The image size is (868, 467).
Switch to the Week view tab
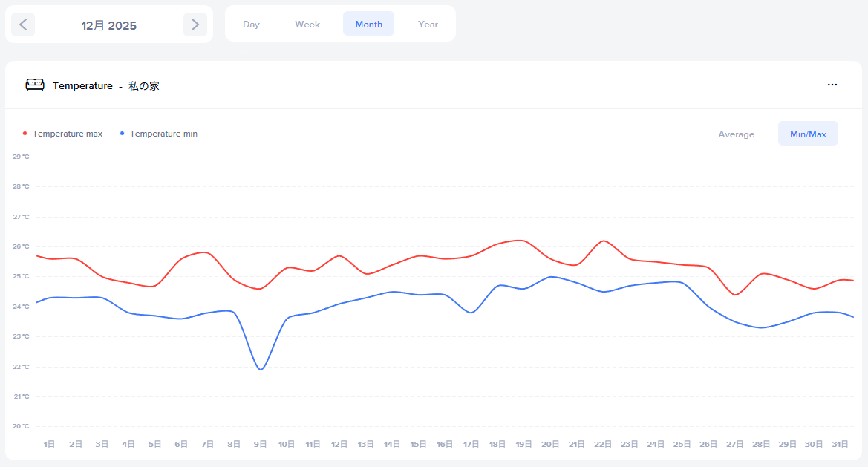pyautogui.click(x=307, y=25)
